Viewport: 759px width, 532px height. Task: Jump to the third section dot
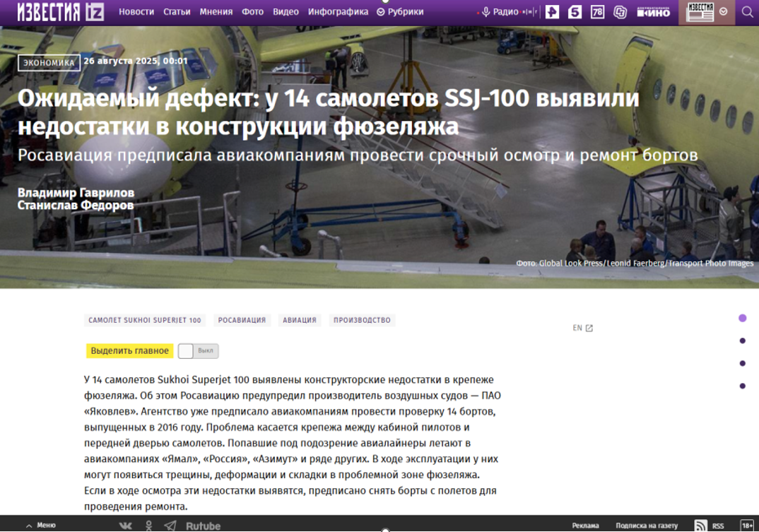pyautogui.click(x=743, y=364)
